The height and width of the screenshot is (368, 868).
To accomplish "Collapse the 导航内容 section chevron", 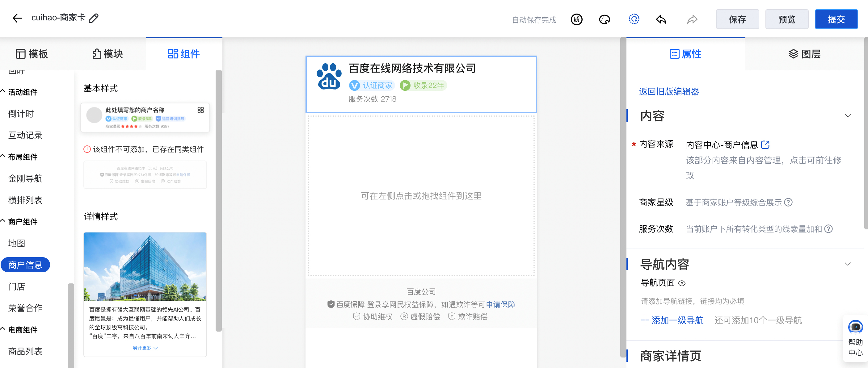I will [x=848, y=264].
